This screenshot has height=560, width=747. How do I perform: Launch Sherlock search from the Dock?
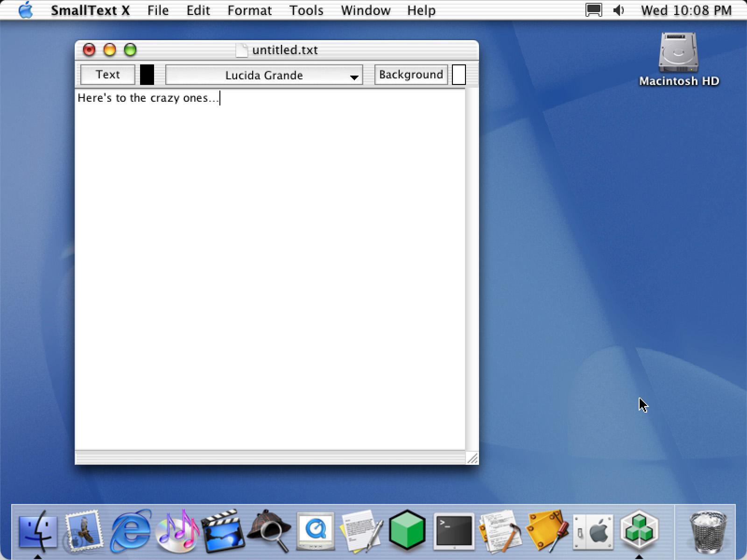click(269, 531)
